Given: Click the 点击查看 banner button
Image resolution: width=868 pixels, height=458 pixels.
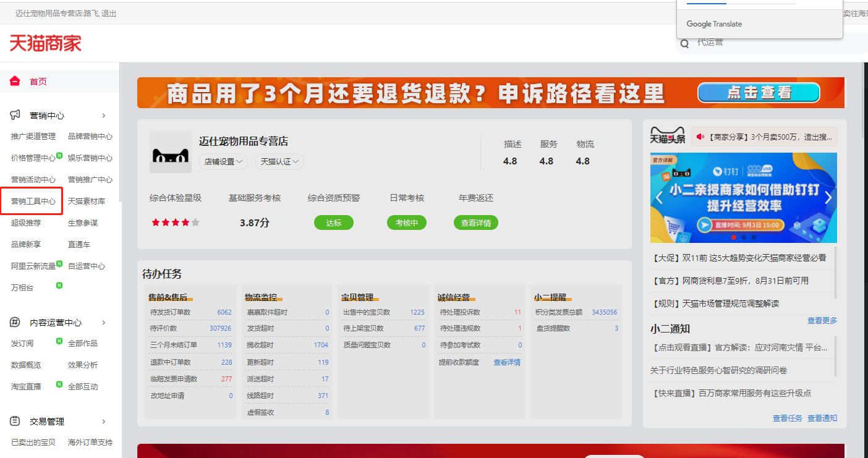Looking at the screenshot, I should click(759, 93).
